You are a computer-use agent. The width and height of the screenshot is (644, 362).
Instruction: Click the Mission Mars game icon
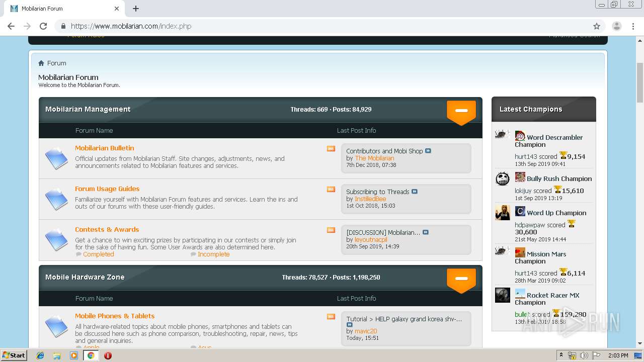(520, 253)
